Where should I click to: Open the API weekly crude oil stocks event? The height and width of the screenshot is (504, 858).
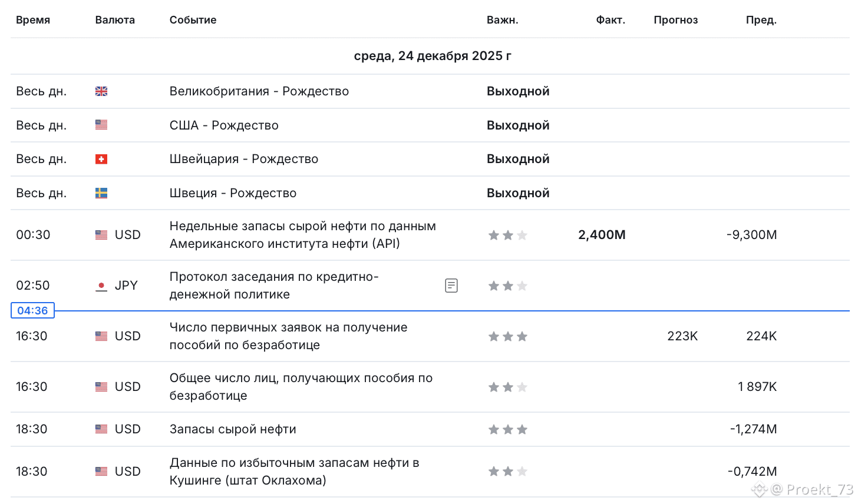pyautogui.click(x=303, y=235)
